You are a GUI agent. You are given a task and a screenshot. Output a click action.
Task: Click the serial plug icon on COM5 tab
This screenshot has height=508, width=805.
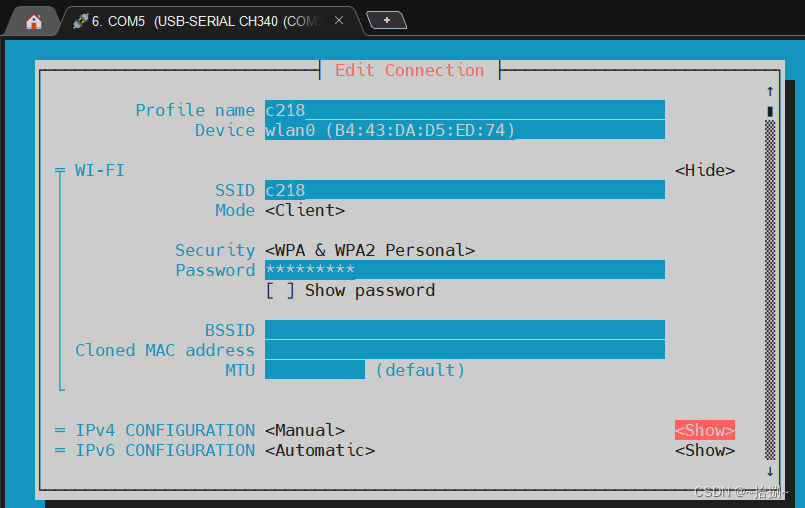point(80,21)
